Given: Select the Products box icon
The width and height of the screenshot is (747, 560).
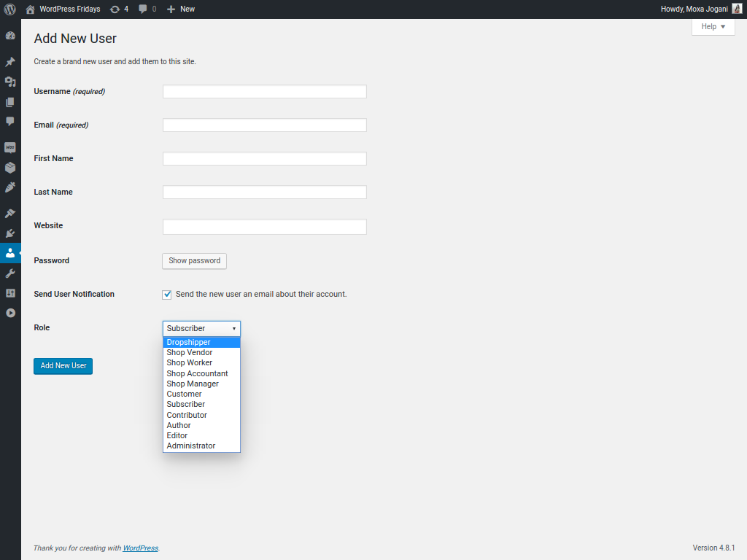Looking at the screenshot, I should [x=10, y=167].
